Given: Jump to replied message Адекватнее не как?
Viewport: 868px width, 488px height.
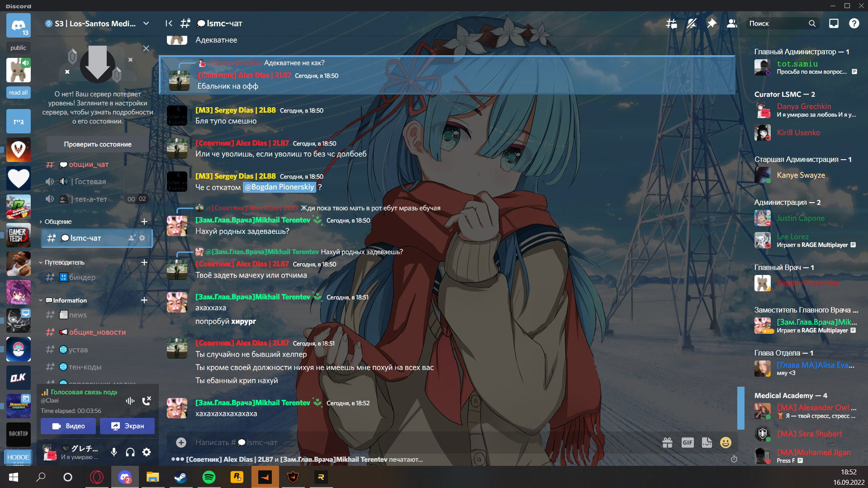Looking at the screenshot, I should (294, 63).
